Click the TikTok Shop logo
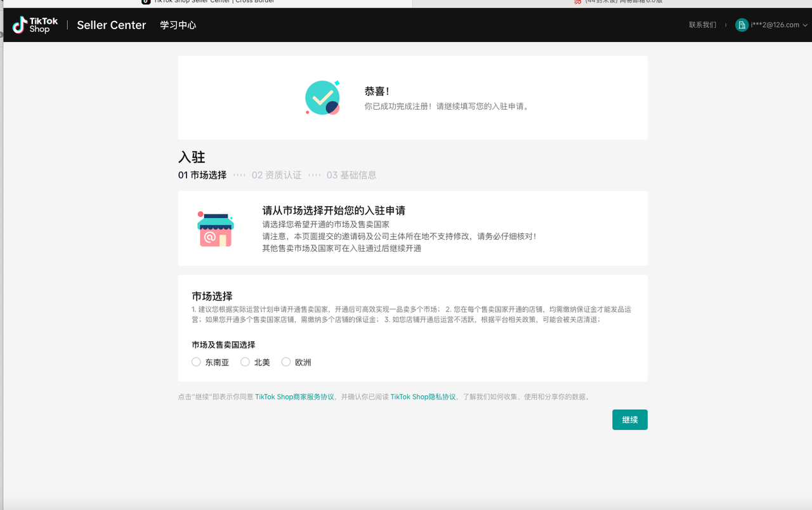Screen dimensions: 812x510 tap(35, 25)
